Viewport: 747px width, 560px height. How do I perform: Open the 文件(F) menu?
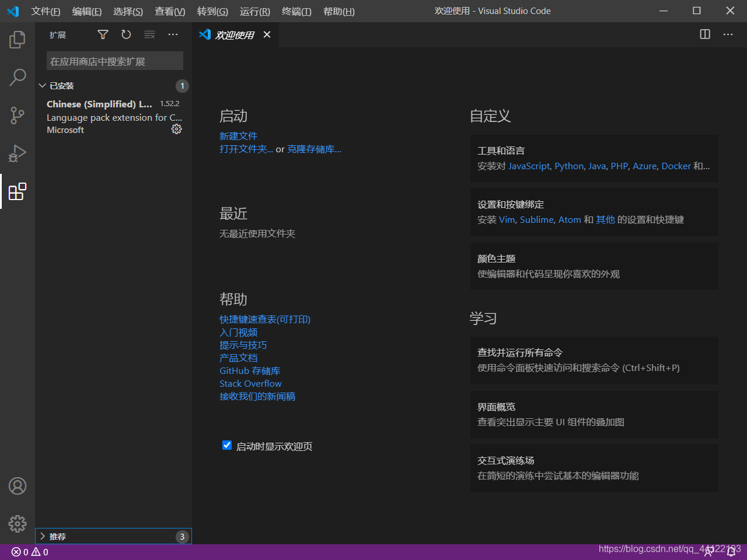[x=46, y=11]
